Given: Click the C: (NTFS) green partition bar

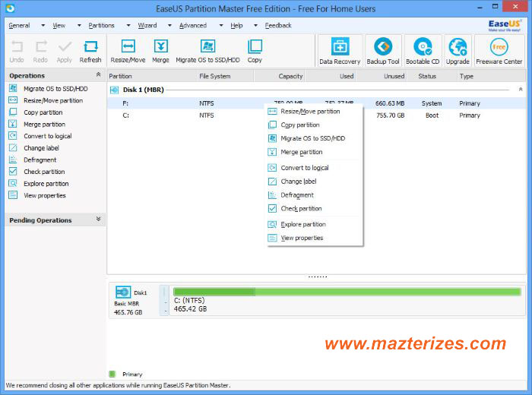Looking at the screenshot, I should coord(347,292).
